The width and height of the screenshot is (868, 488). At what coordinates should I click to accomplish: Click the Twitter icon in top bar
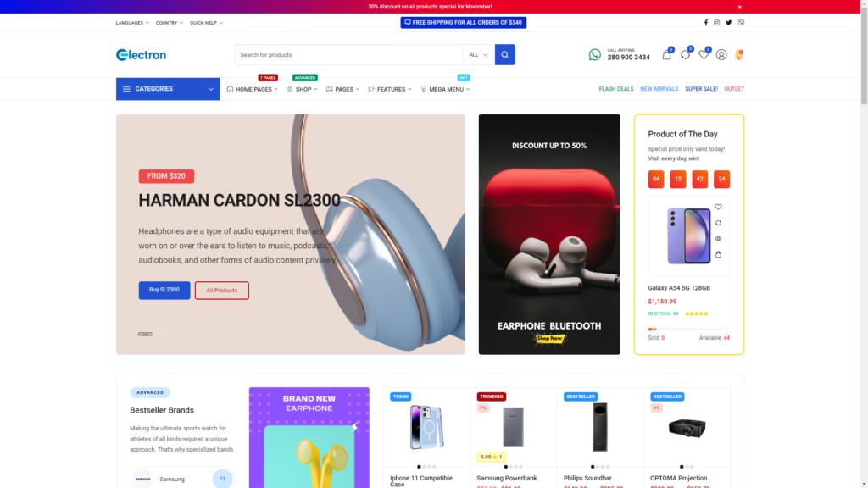pyautogui.click(x=728, y=23)
